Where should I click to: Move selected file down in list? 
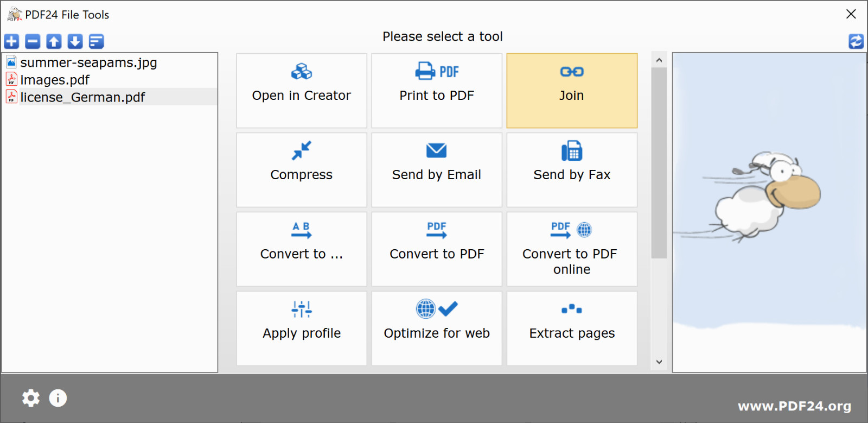tap(75, 41)
